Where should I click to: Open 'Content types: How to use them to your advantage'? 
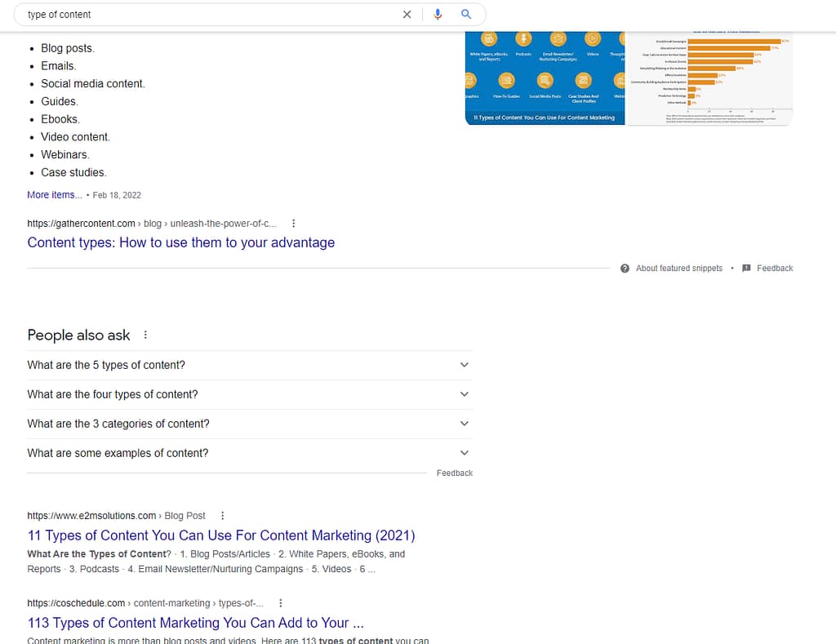180,242
